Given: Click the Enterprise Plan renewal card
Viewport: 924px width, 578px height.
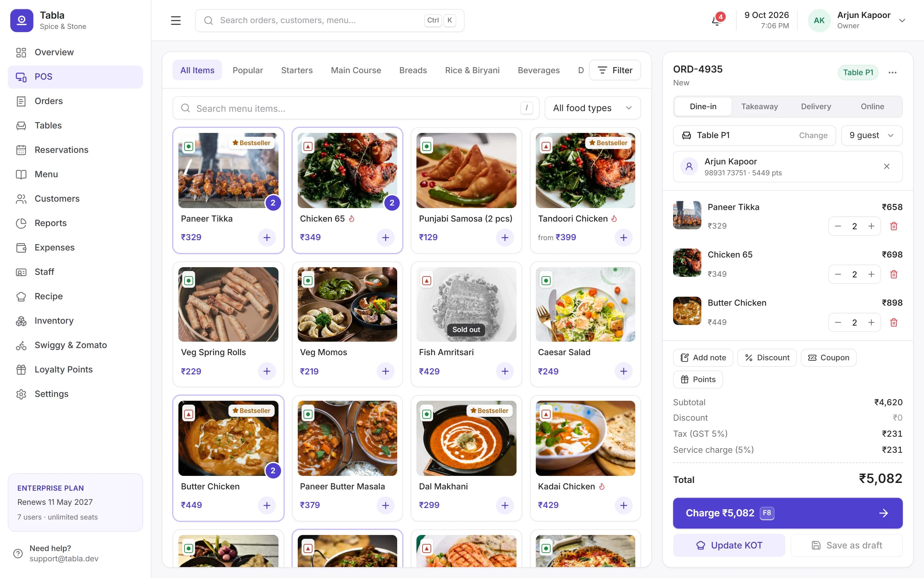Looking at the screenshot, I should click(75, 503).
